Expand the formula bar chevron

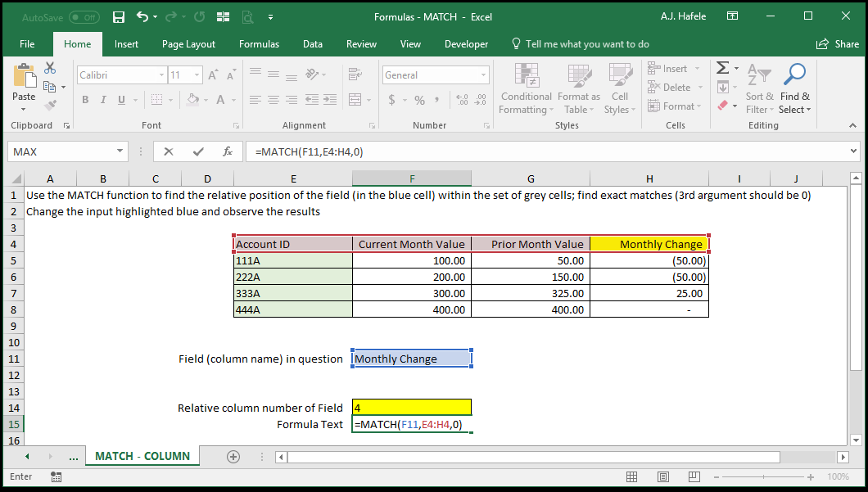(x=853, y=151)
